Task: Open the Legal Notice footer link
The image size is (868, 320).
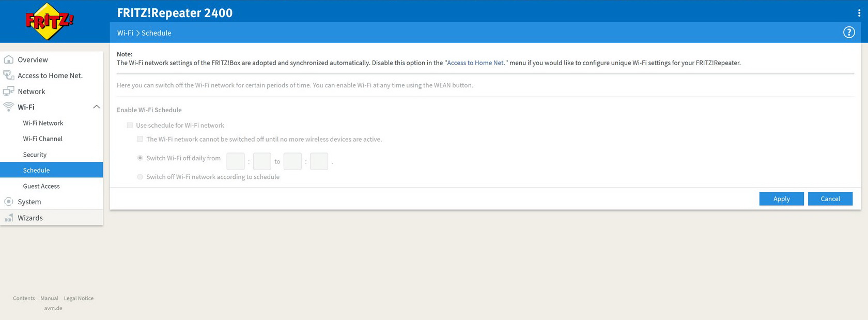Action: [x=79, y=298]
